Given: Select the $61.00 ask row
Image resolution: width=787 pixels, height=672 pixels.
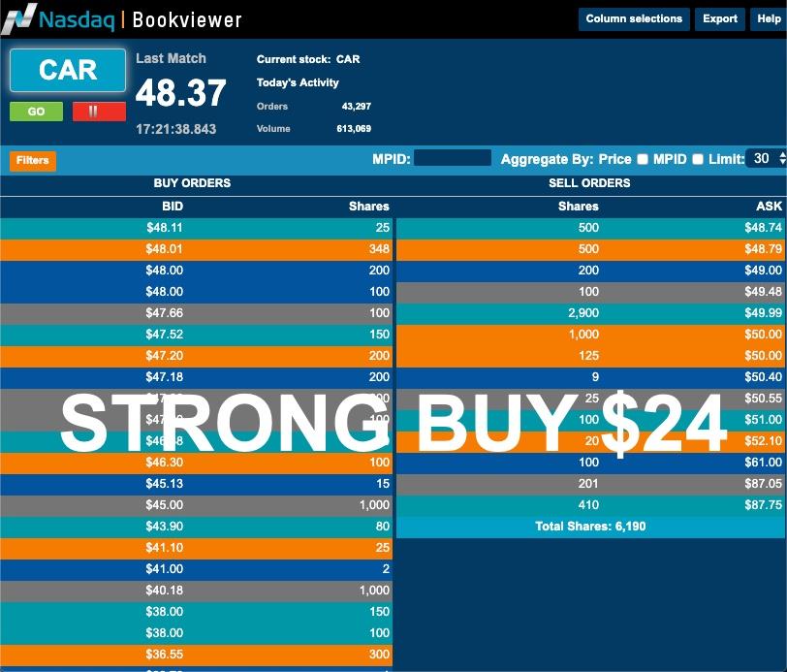Looking at the screenshot, I should click(592, 463).
